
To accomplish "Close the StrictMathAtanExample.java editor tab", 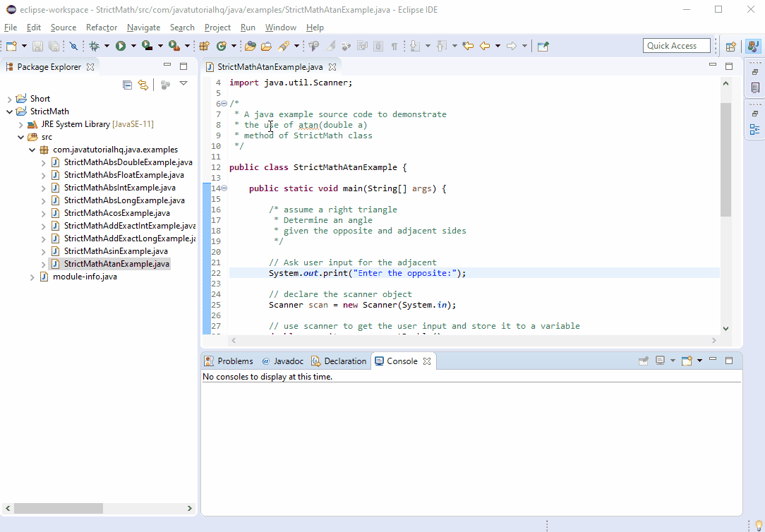I will (x=332, y=67).
